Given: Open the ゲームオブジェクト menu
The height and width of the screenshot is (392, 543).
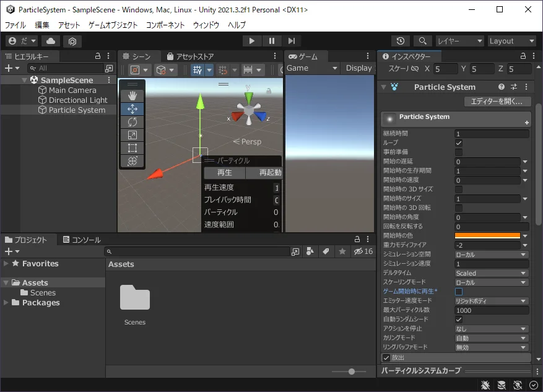Looking at the screenshot, I should 113,25.
